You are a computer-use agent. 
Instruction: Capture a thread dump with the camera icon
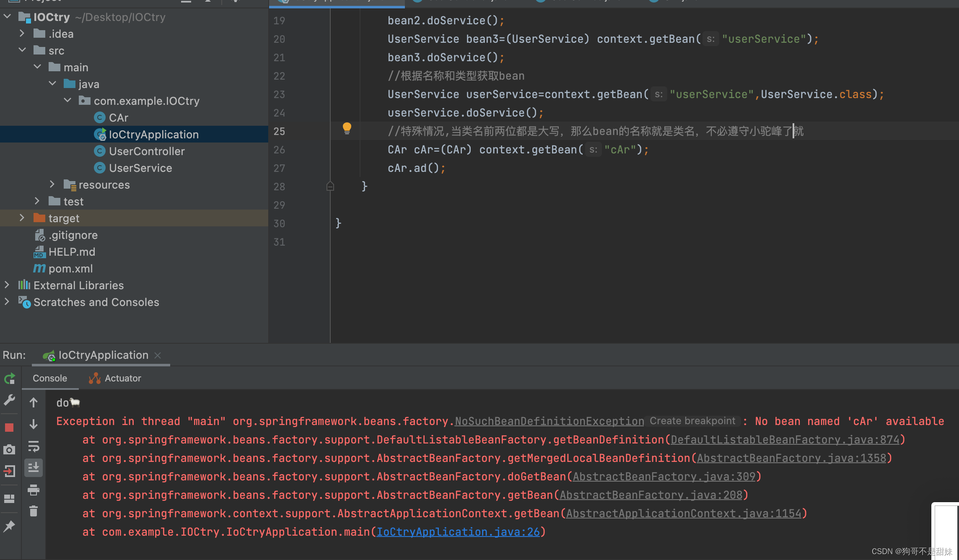9,449
